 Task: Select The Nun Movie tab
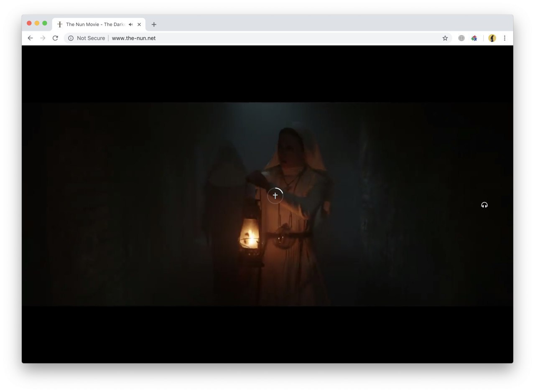[99, 25]
